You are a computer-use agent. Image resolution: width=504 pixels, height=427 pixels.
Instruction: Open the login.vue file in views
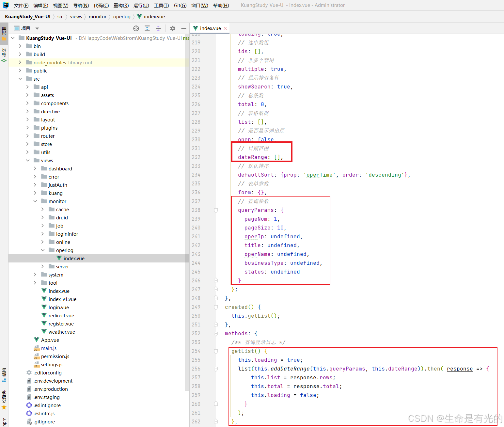55,308
